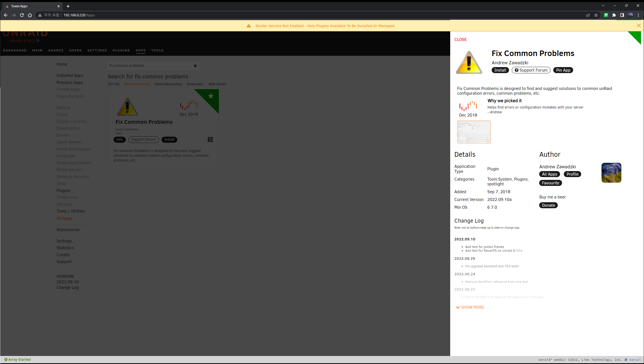Open the plugin screenshot thumbnail
644x364 pixels.
(x=474, y=132)
